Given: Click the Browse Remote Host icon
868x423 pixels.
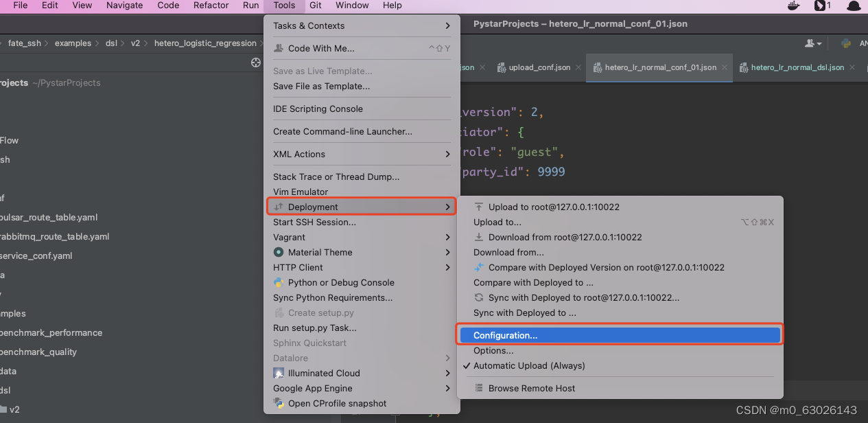Looking at the screenshot, I should (x=479, y=388).
